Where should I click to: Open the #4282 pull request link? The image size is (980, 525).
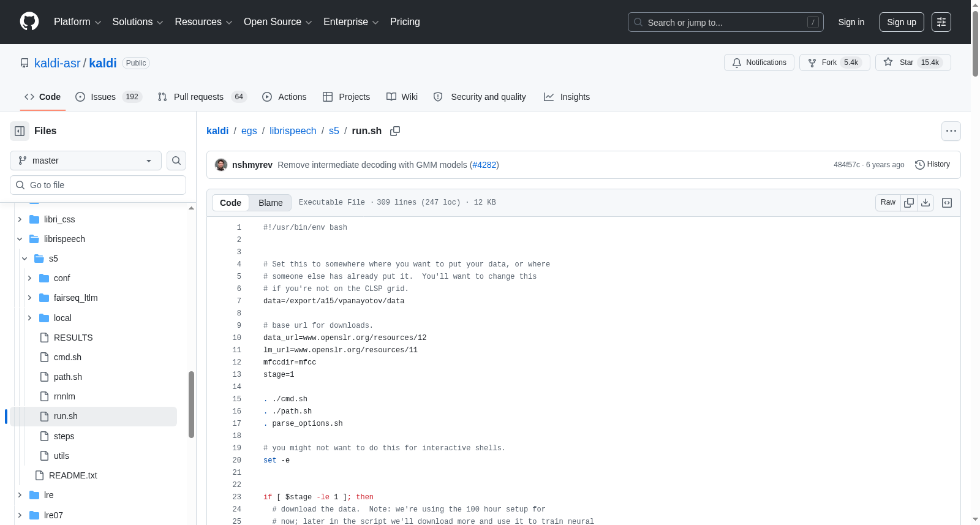point(484,165)
